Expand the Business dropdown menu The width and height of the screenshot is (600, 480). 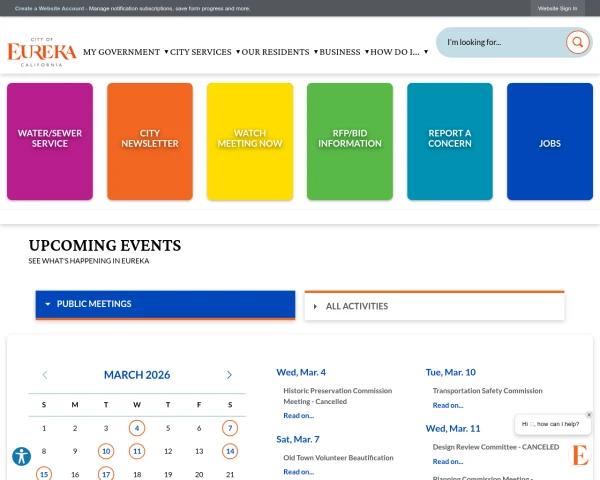(x=343, y=52)
